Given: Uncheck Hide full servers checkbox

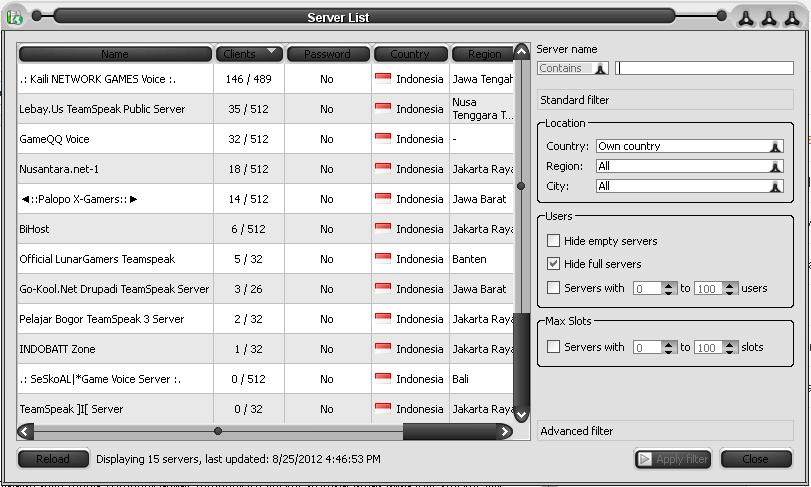Looking at the screenshot, I should coord(553,264).
